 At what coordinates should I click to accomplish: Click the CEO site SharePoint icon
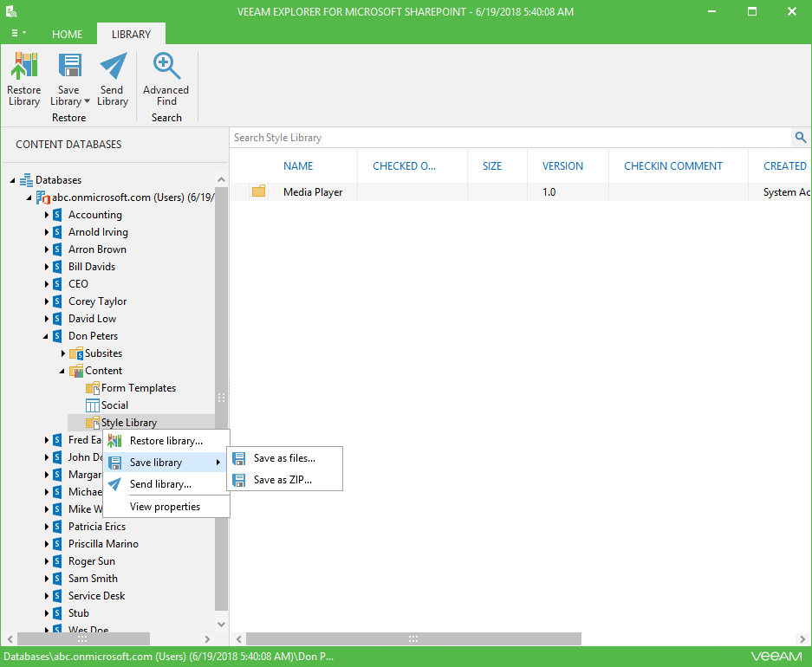pyautogui.click(x=57, y=284)
